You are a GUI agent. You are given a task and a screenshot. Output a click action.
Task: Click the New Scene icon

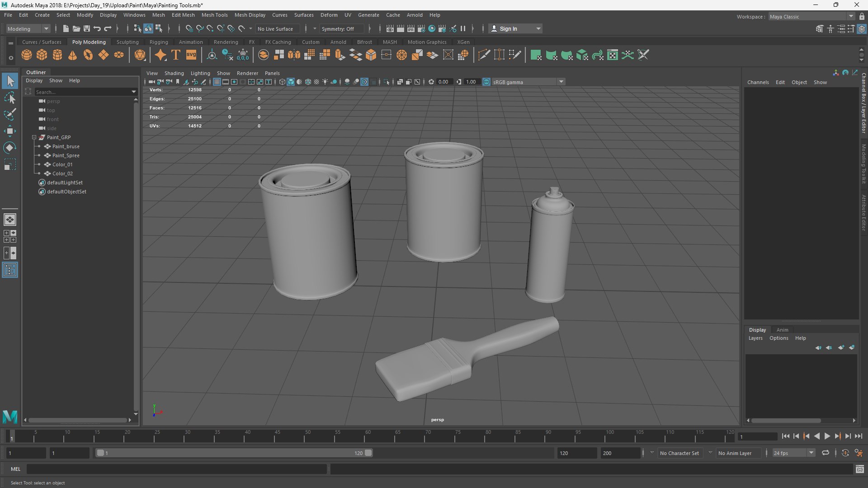pos(66,28)
